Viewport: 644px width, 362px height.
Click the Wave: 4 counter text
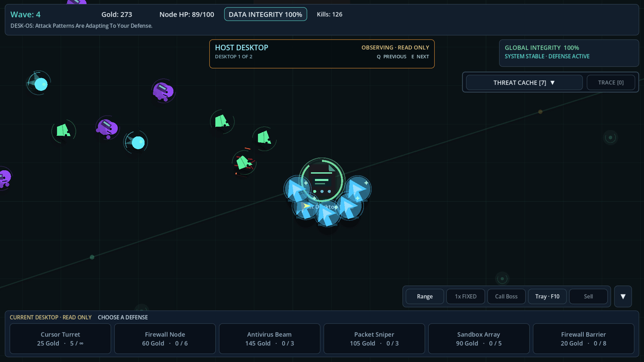pos(25,14)
